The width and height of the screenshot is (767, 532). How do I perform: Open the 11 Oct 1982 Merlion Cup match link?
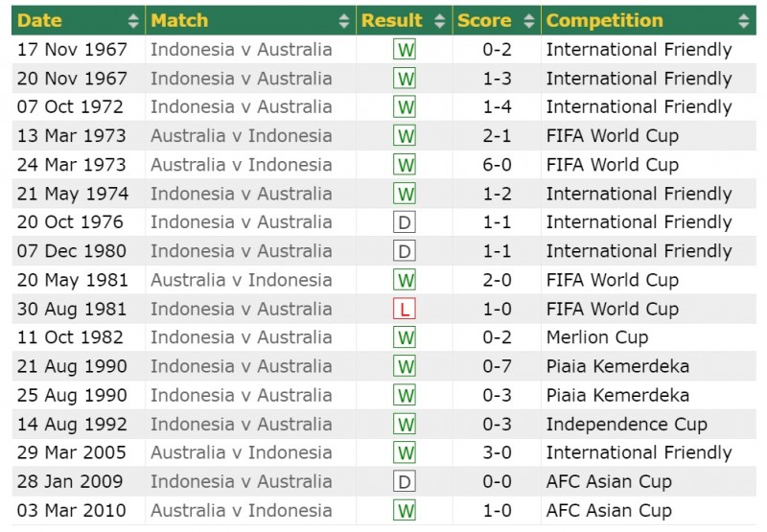point(241,337)
